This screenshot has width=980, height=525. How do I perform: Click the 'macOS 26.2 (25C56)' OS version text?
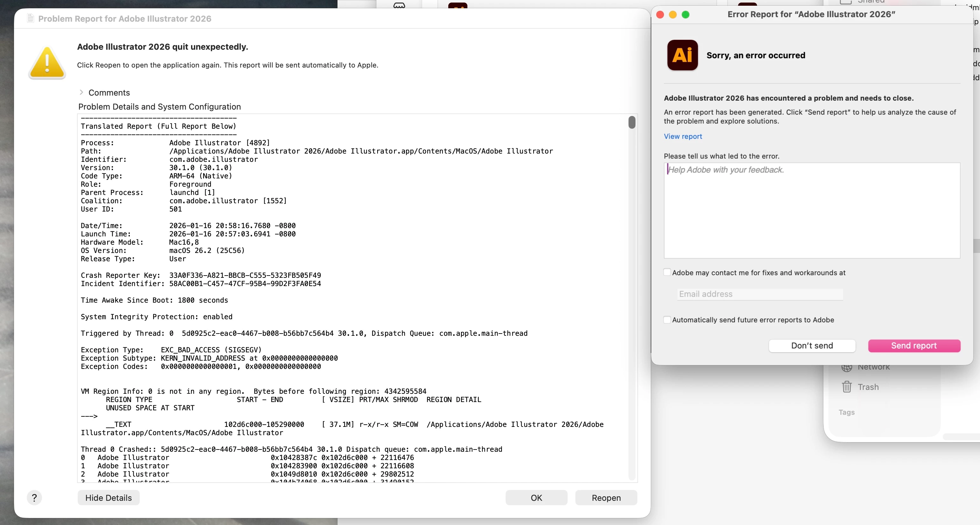(207, 250)
